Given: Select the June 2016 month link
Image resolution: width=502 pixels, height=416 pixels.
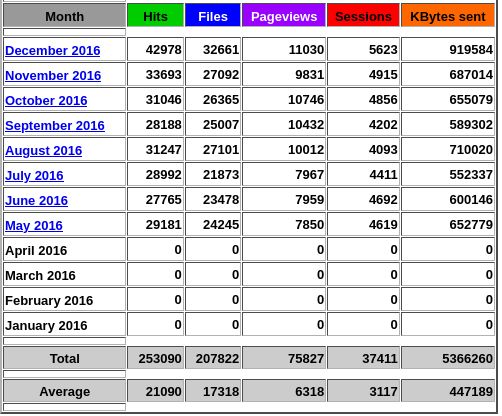Looking at the screenshot, I should 36,200.
